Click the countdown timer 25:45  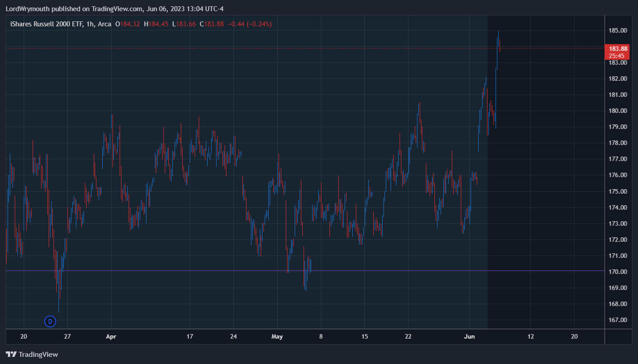pos(617,56)
